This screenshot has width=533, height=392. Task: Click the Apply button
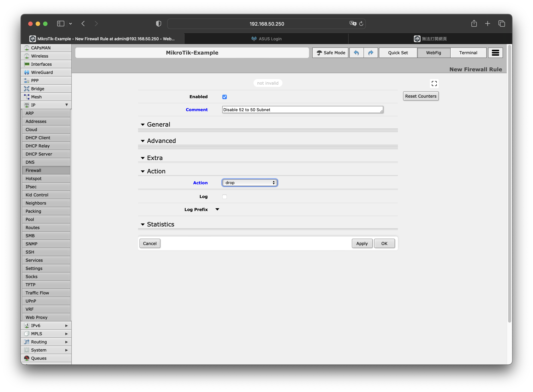[x=362, y=244]
